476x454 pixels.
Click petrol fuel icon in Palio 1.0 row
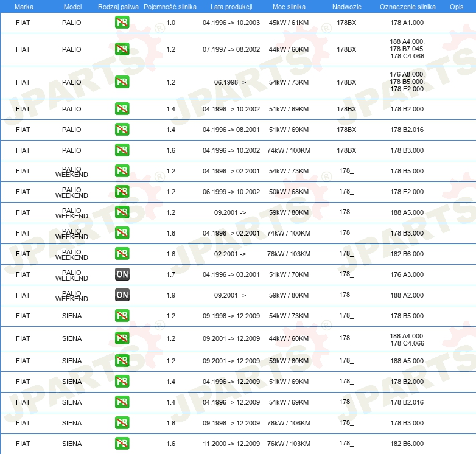coord(122,23)
